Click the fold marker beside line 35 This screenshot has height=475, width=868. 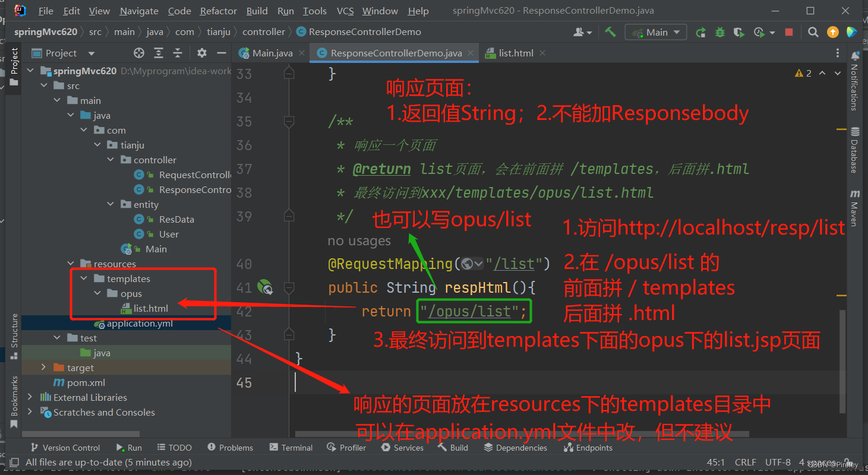click(289, 122)
